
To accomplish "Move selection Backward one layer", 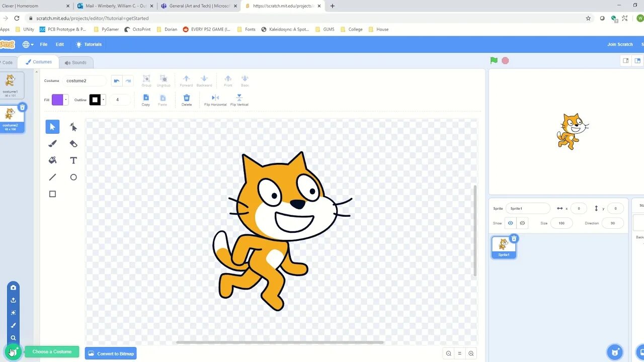I will 204,81.
